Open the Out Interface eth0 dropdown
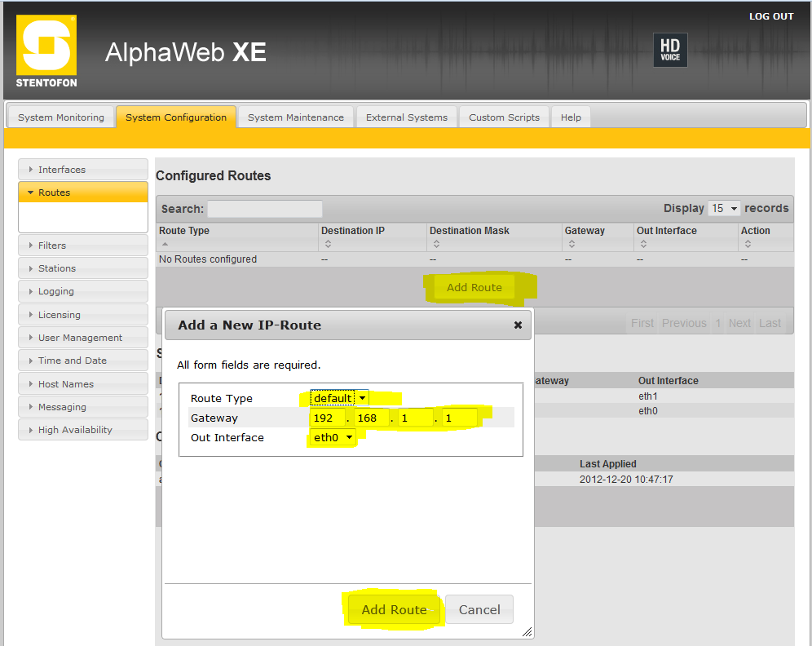 click(333, 437)
